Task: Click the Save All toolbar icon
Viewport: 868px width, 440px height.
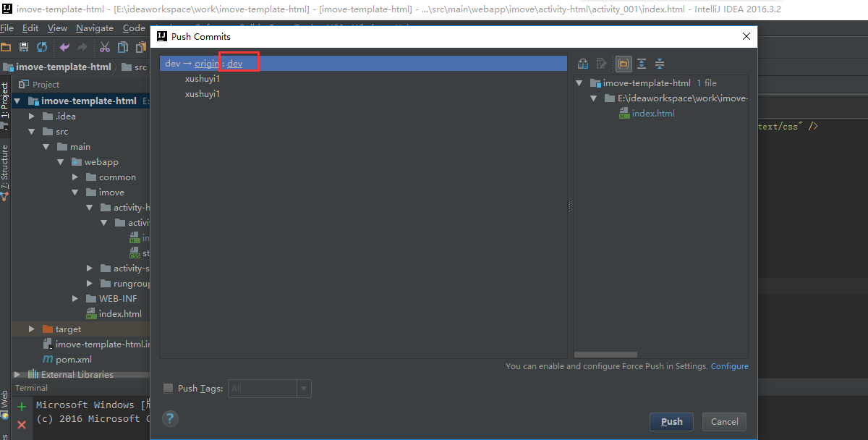Action: click(23, 47)
